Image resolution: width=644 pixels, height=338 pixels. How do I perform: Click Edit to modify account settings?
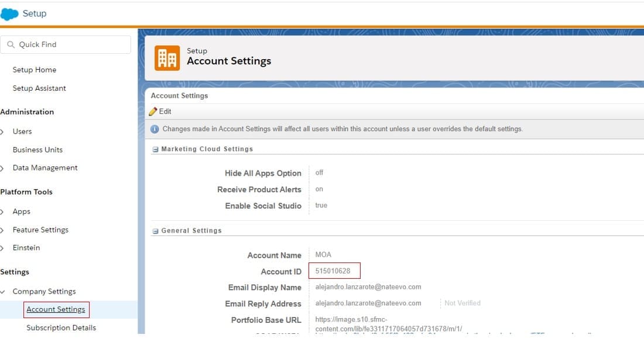[x=165, y=111]
